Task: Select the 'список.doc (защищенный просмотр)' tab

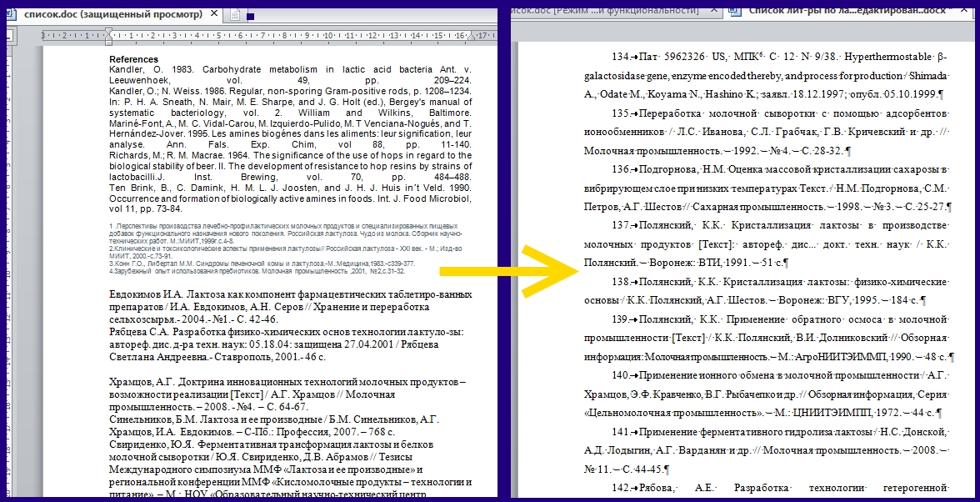Action: tap(113, 13)
